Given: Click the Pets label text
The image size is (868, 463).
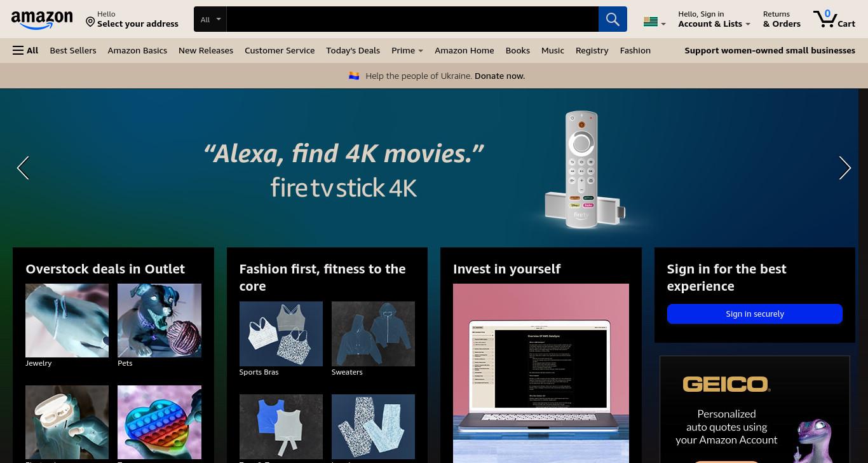Looking at the screenshot, I should [x=125, y=363].
